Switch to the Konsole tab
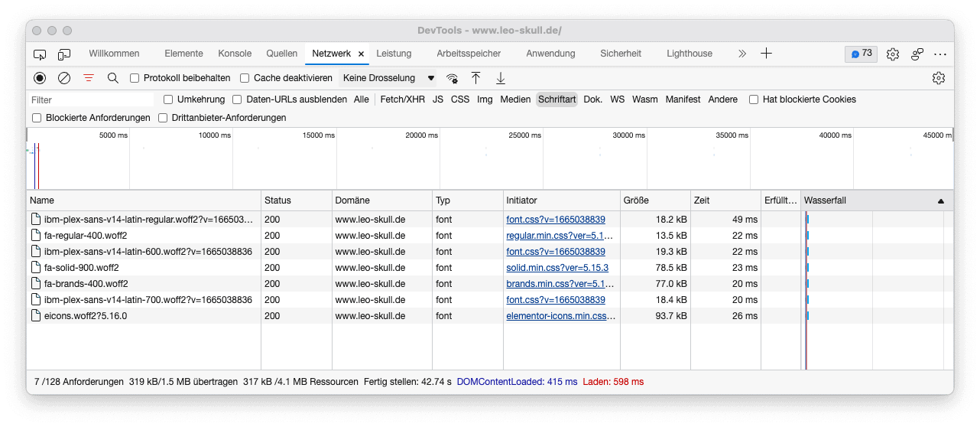Image resolution: width=980 pixels, height=427 pixels. point(235,54)
